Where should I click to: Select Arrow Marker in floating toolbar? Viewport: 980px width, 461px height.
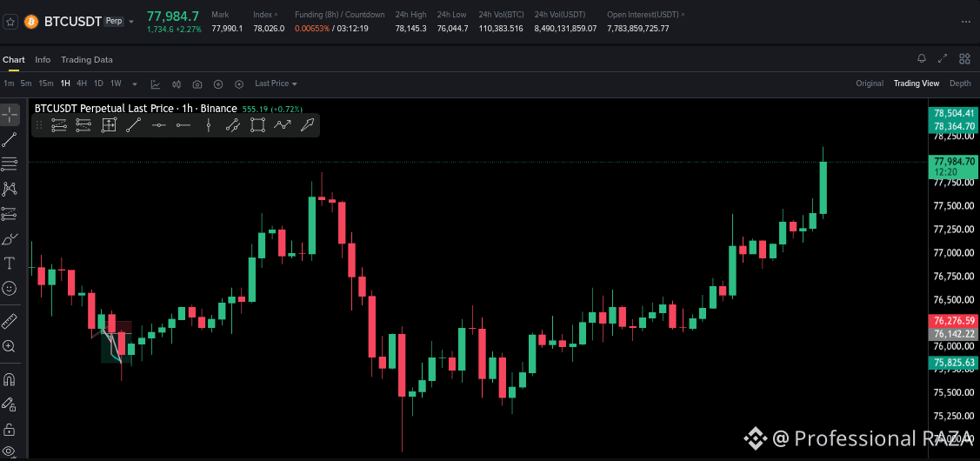[x=307, y=125]
